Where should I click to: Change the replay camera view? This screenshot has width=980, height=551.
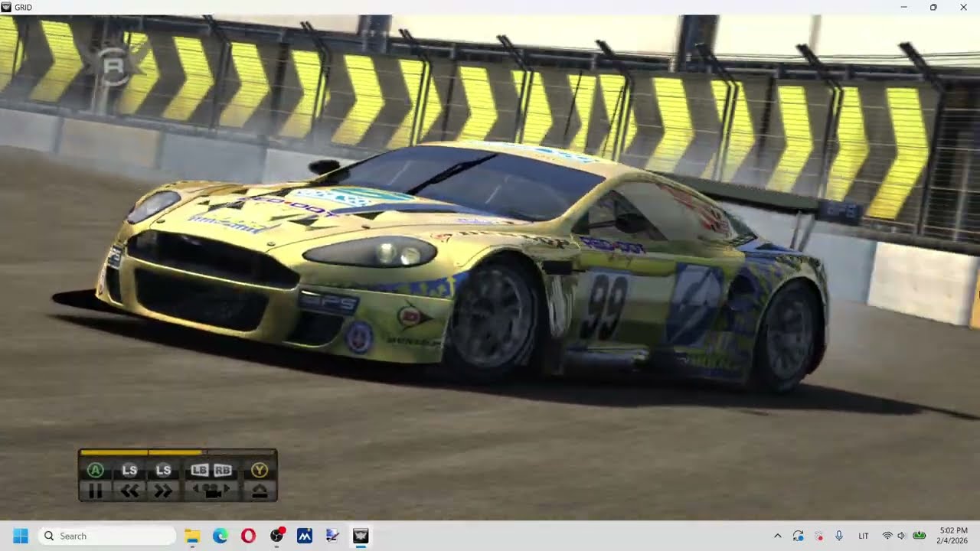coord(211,491)
